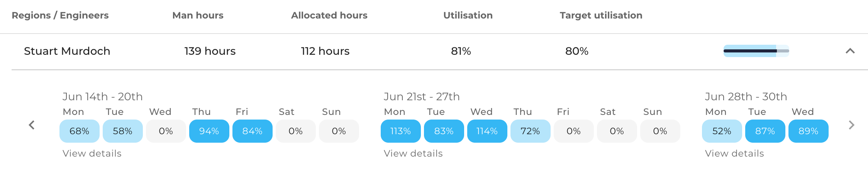Image resolution: width=868 pixels, height=172 pixels.
Task: Select the 68% Monday utilisation cell
Action: tap(80, 131)
